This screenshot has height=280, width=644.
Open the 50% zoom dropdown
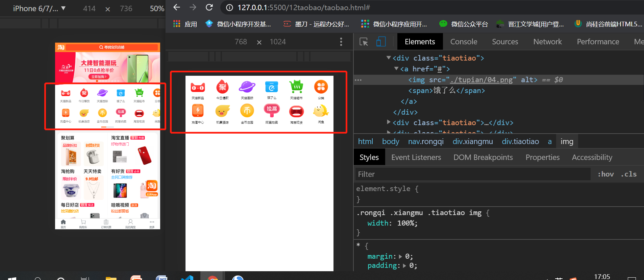[157, 8]
